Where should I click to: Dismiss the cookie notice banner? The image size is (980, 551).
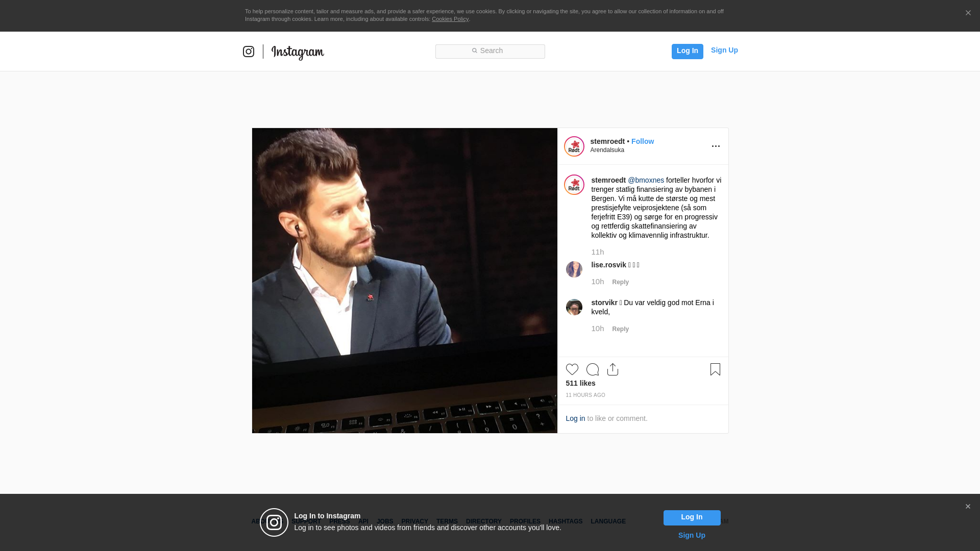click(968, 13)
